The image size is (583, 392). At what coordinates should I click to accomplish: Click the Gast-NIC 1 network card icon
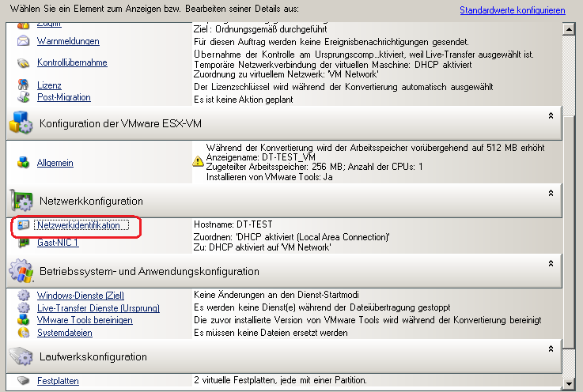pyautogui.click(x=24, y=243)
